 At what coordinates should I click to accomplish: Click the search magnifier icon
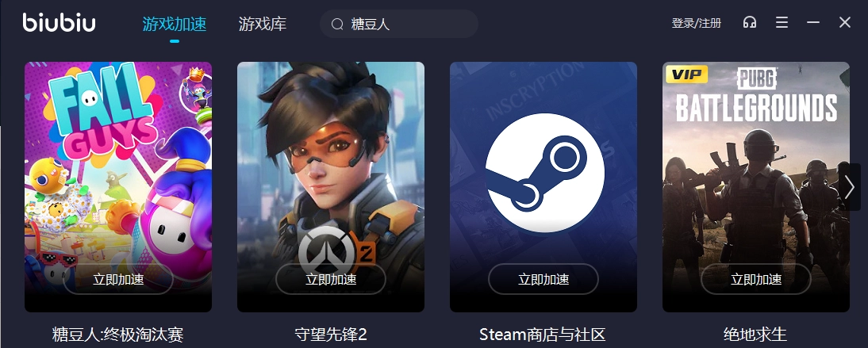point(337,24)
